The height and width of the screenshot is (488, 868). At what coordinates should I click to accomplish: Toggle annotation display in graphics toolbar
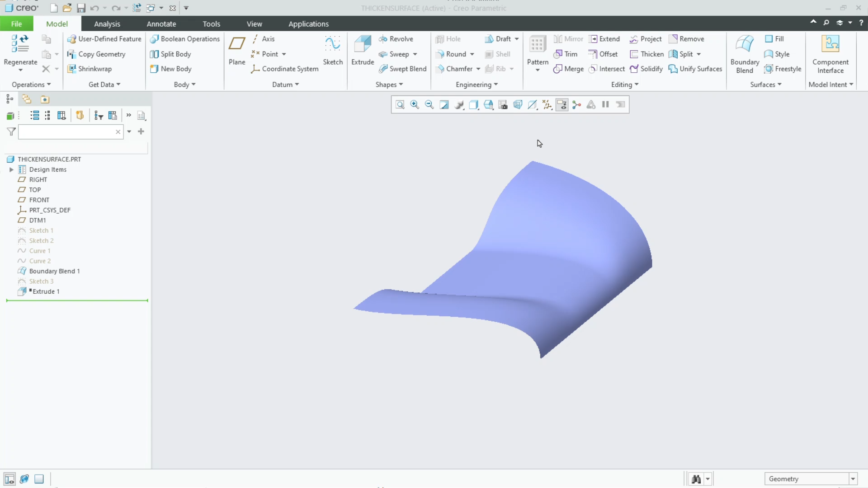(x=562, y=105)
